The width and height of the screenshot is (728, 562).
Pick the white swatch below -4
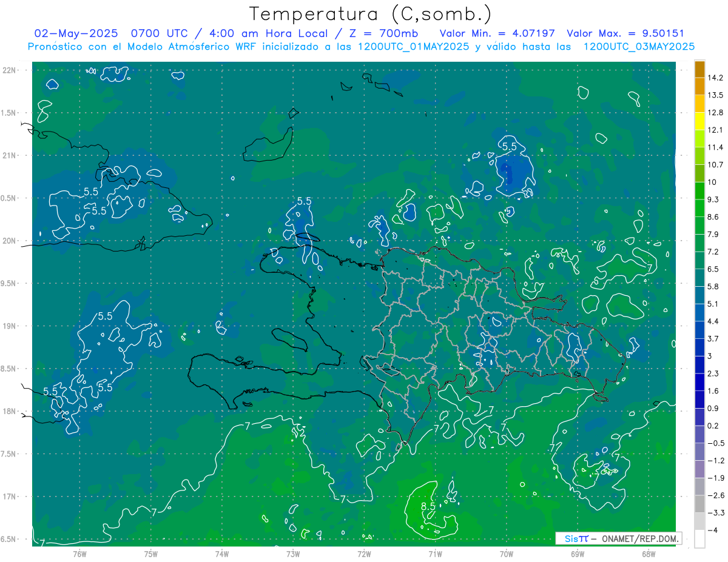[699, 538]
